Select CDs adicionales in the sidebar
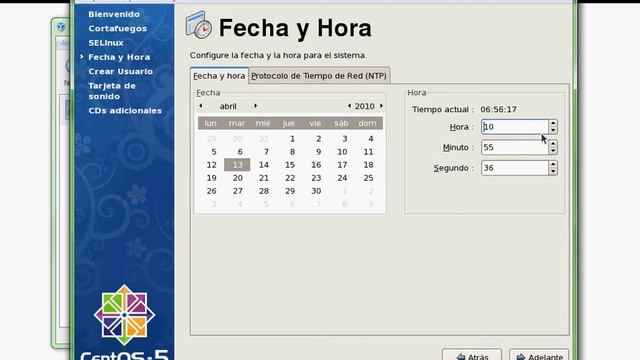 pyautogui.click(x=125, y=111)
